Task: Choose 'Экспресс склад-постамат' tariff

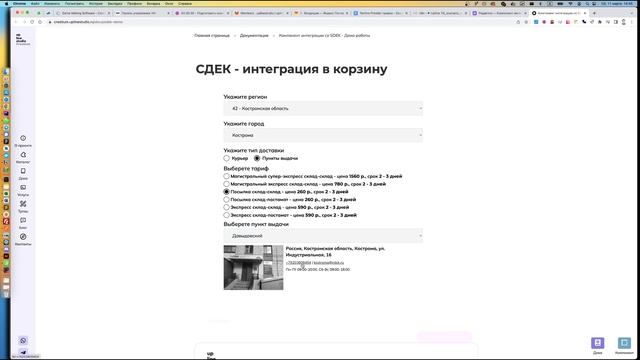Action: (227, 215)
